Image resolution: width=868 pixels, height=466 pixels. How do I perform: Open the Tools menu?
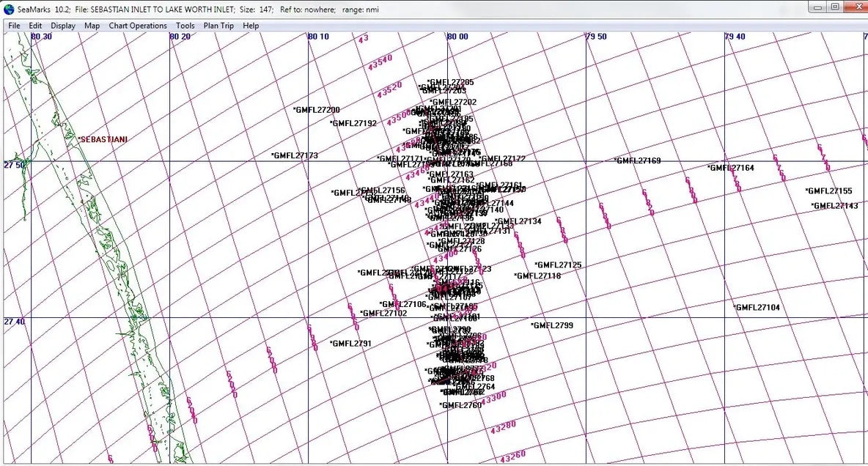(x=185, y=26)
